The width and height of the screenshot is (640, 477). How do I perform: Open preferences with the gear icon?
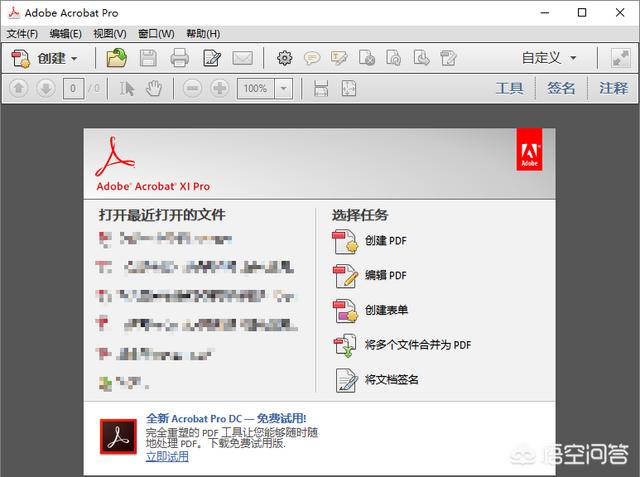[x=285, y=58]
